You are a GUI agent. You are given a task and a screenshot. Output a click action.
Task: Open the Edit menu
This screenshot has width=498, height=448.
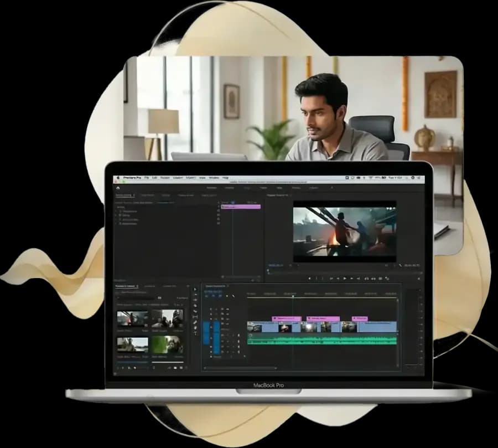tap(155, 178)
